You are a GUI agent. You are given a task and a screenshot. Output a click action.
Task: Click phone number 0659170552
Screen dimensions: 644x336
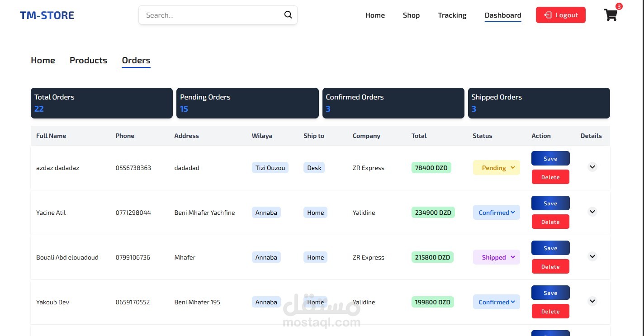click(x=133, y=302)
